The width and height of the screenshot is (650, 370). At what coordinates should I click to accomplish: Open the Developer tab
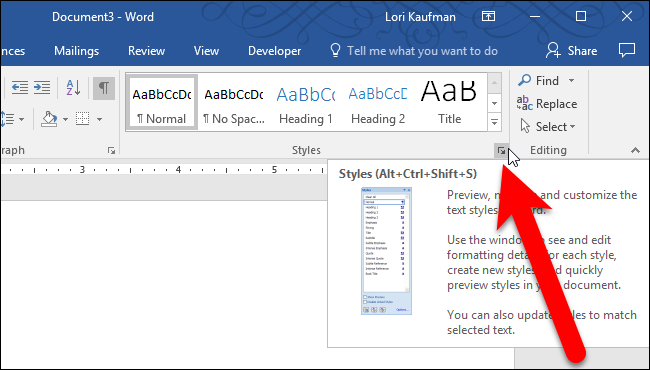tap(274, 51)
